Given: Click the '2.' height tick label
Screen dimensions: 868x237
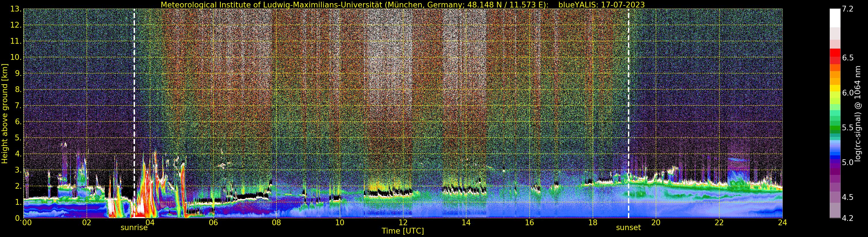Looking at the screenshot, I should (18, 186).
